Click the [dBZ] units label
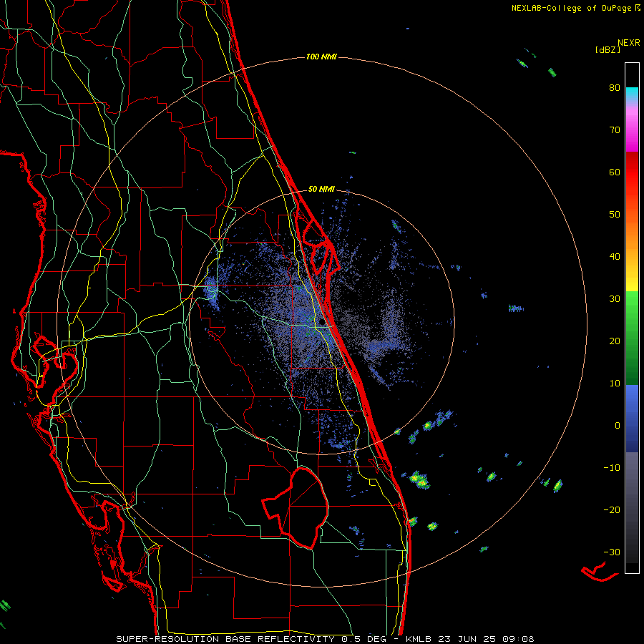This screenshot has width=644, height=644. 608,50
